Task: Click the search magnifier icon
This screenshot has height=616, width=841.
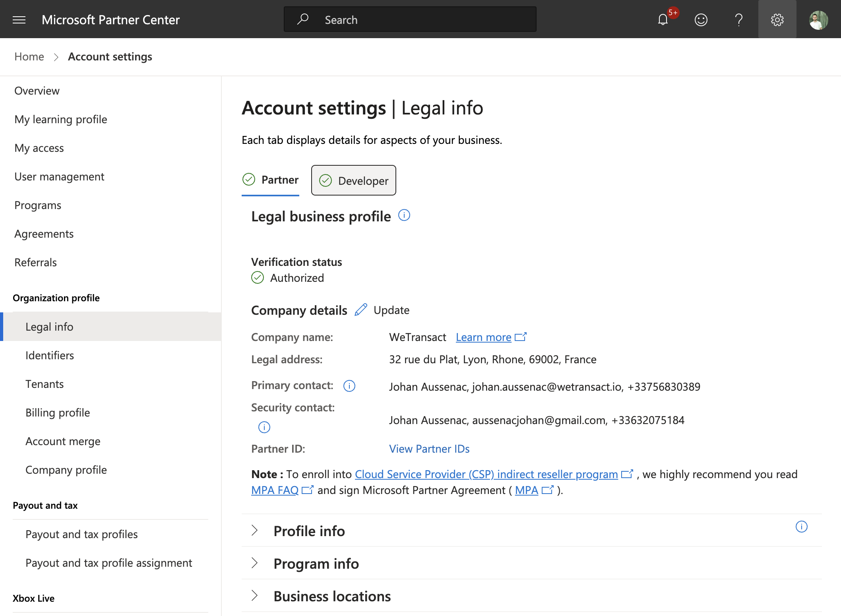Action: tap(303, 19)
